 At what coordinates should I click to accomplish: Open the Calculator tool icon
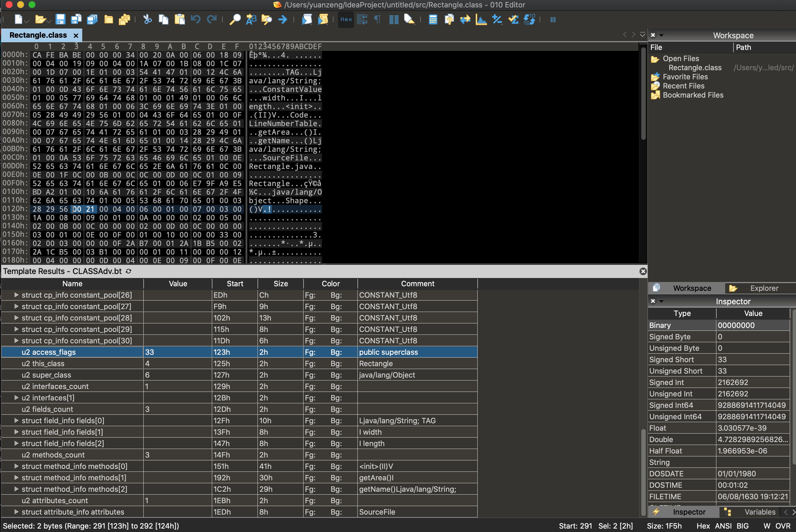(x=433, y=19)
